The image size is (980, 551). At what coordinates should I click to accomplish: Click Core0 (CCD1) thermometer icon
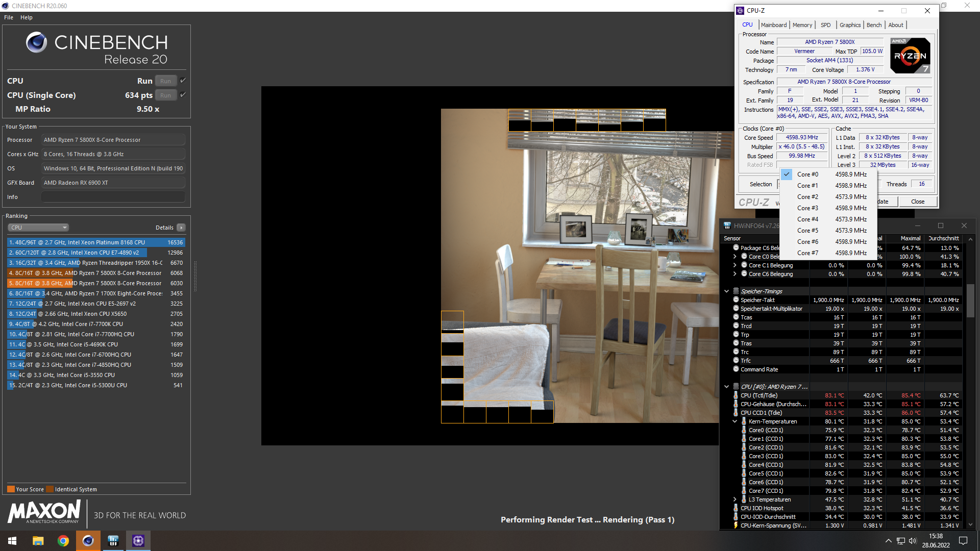pyautogui.click(x=744, y=430)
